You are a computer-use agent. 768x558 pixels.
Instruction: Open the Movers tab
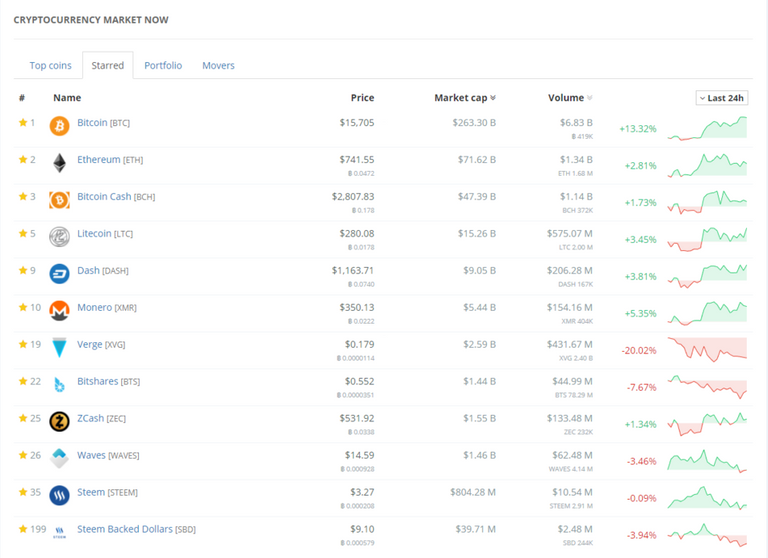pos(218,65)
